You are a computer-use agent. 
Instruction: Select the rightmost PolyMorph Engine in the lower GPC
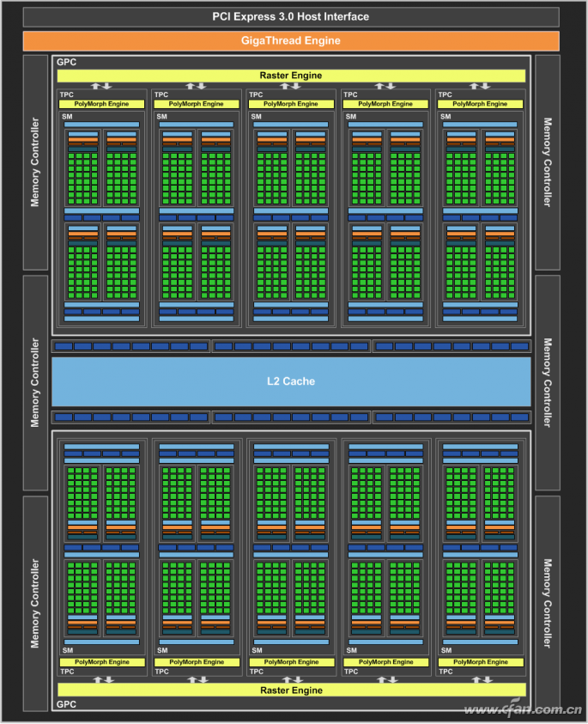click(x=481, y=662)
